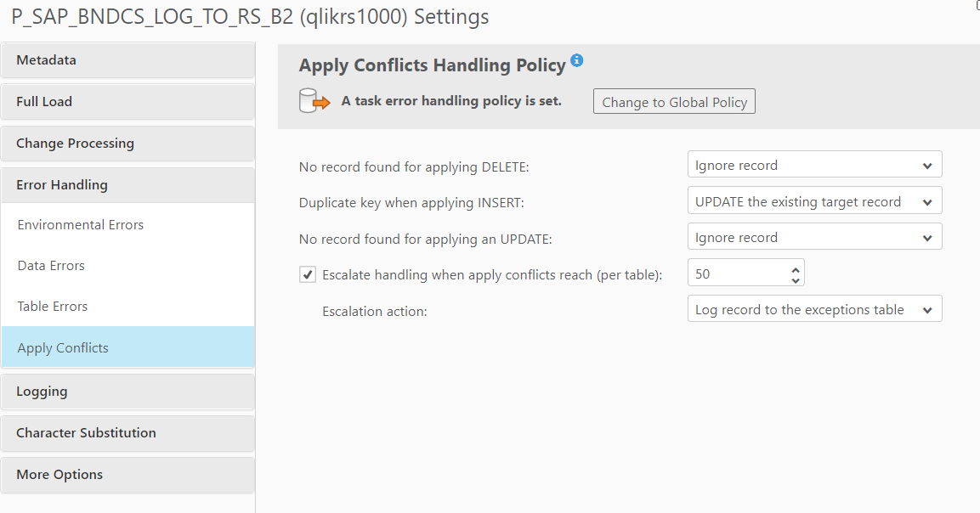This screenshot has width=980, height=513.
Task: Switch to the Change Processing section
Action: [127, 144]
